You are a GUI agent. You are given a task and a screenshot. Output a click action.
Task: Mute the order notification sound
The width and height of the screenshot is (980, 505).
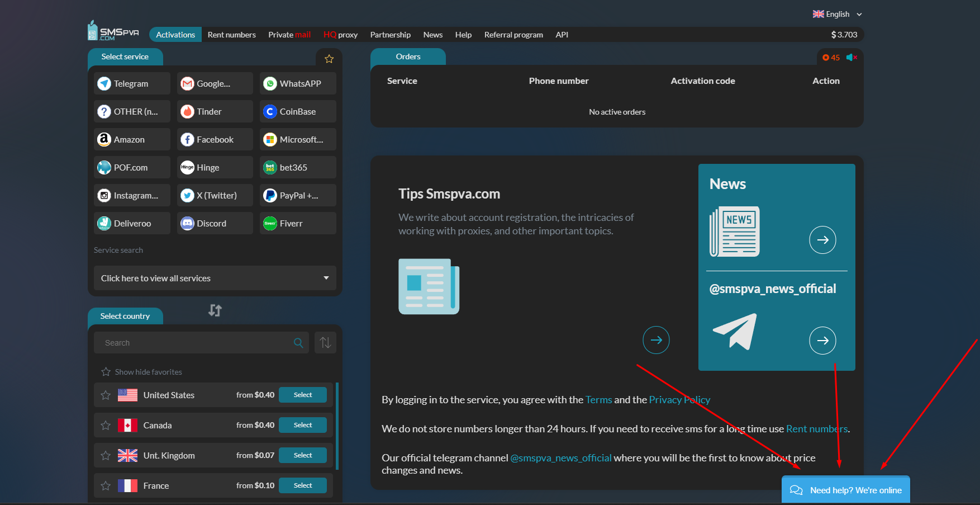click(852, 57)
